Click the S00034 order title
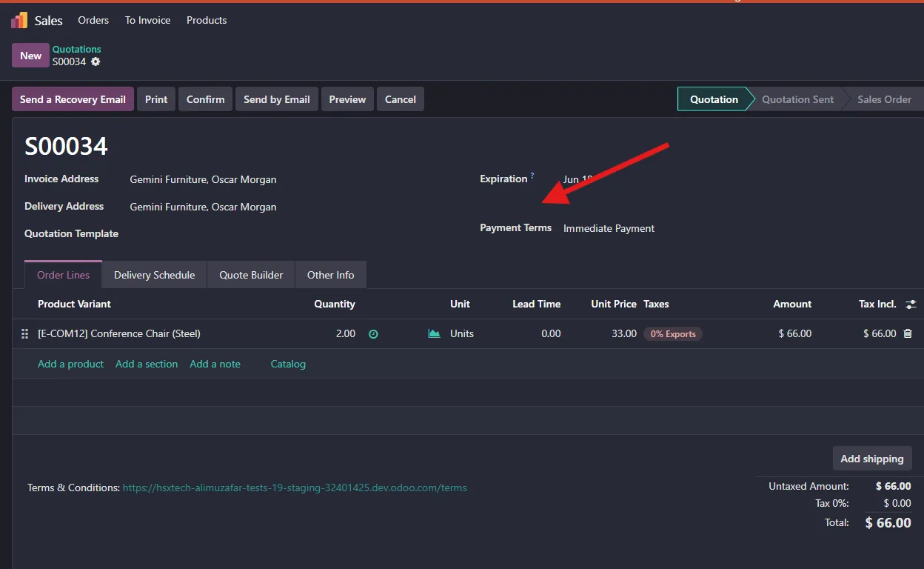The width and height of the screenshot is (924, 569). click(67, 146)
